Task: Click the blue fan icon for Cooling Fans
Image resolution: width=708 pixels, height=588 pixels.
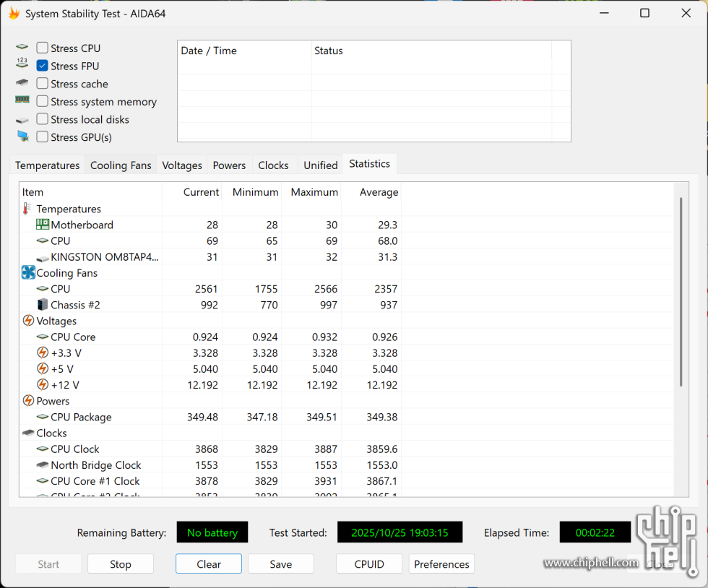Action: click(x=28, y=273)
